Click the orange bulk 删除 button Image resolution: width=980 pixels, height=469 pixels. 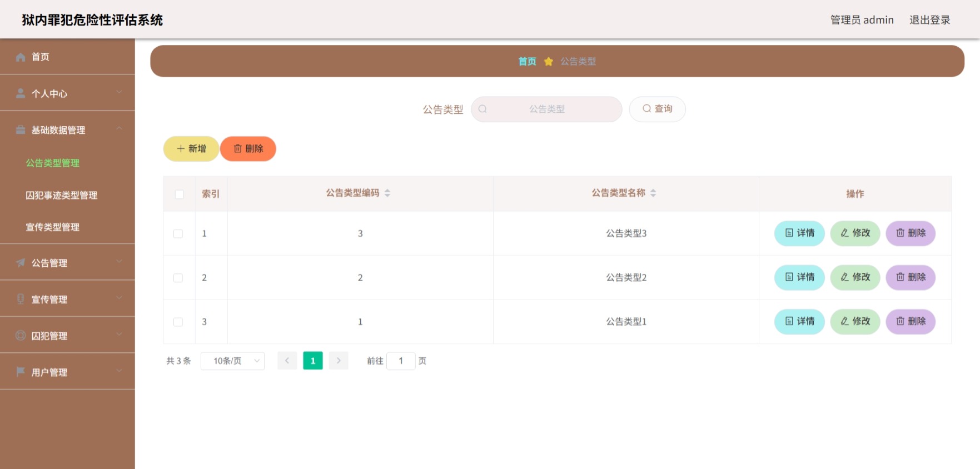click(x=248, y=149)
